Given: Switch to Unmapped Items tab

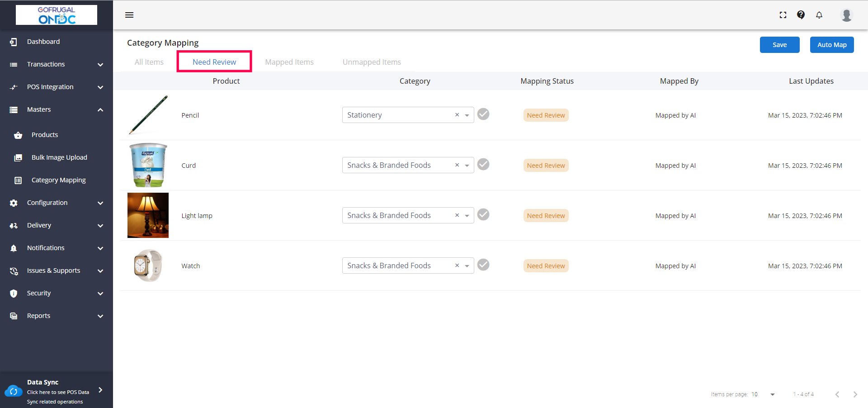Looking at the screenshot, I should point(372,62).
